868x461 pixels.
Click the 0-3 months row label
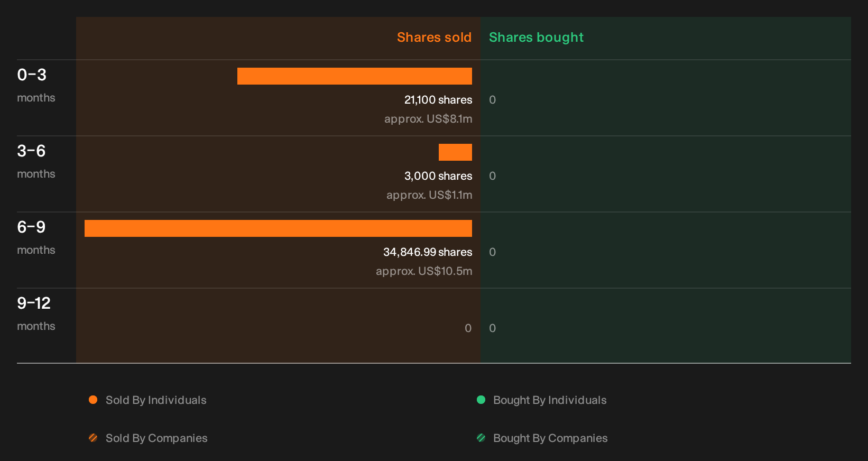36,85
